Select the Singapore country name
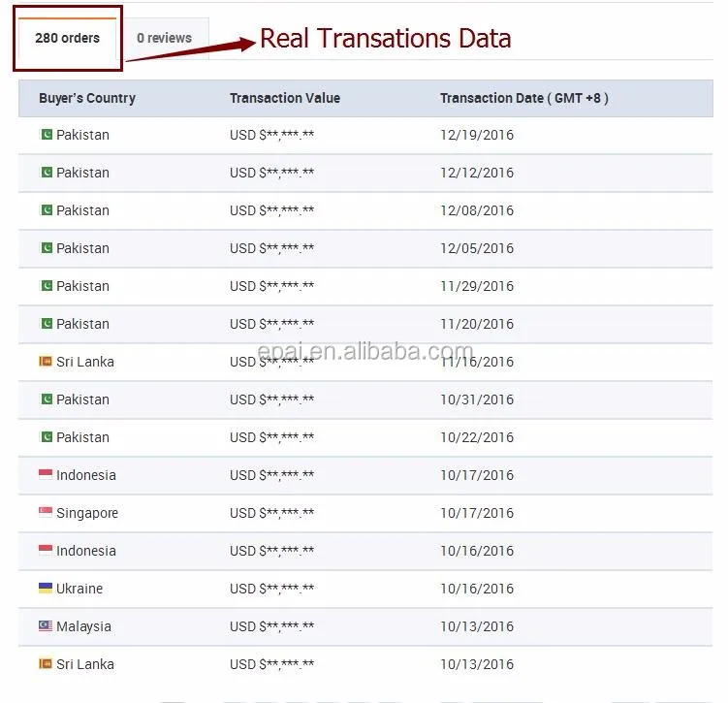The width and height of the screenshot is (728, 703). pyautogui.click(x=87, y=513)
